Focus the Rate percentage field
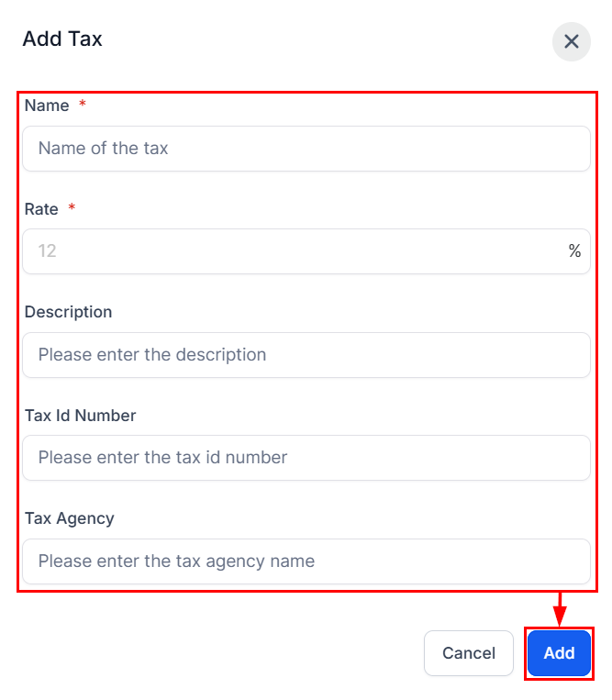This screenshot has width=612, height=700. (x=294, y=251)
